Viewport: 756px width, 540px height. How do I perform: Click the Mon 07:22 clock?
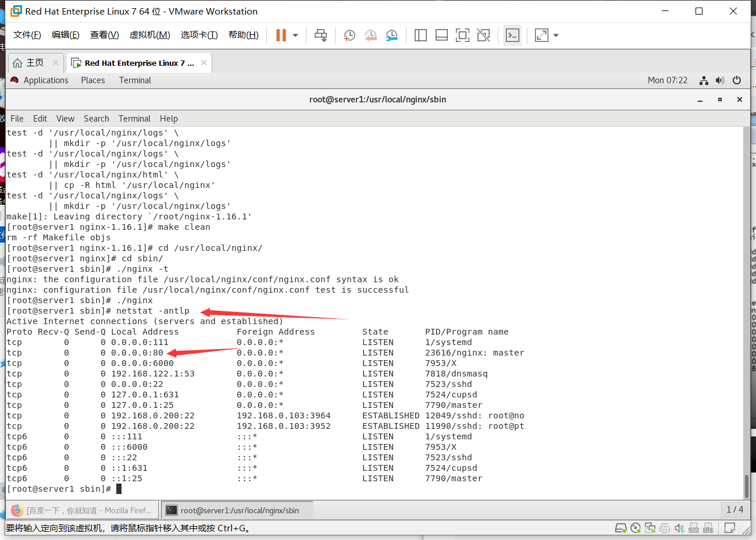[668, 80]
